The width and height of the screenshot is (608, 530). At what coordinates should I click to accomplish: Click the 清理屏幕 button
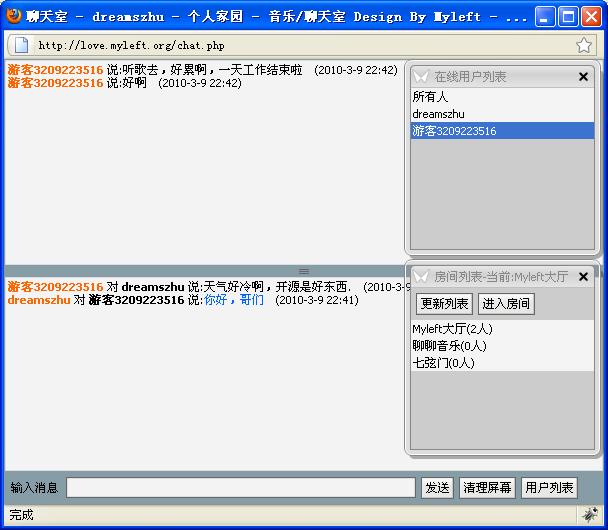(x=487, y=487)
